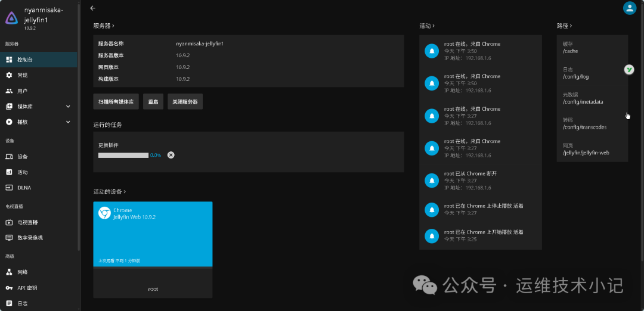This screenshot has width=644, height=311.
Task: Open 常规 general settings page
Action: pos(39,75)
